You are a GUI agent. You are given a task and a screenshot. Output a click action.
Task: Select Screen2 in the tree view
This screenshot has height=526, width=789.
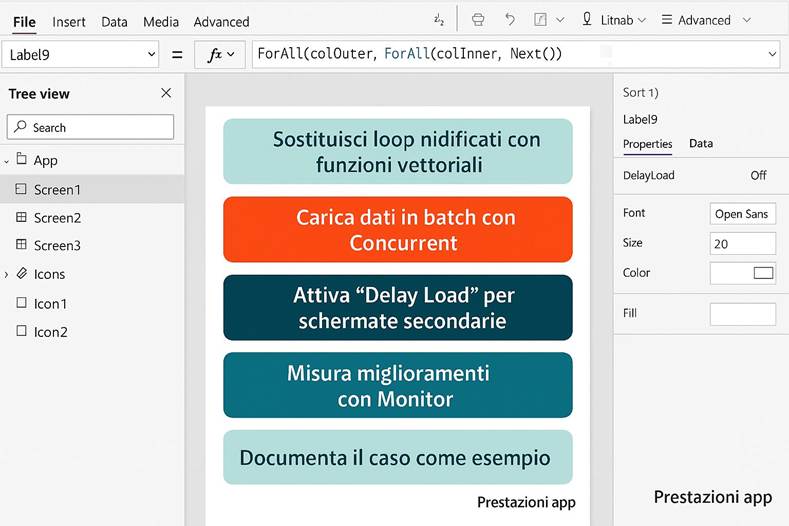pos(57,217)
